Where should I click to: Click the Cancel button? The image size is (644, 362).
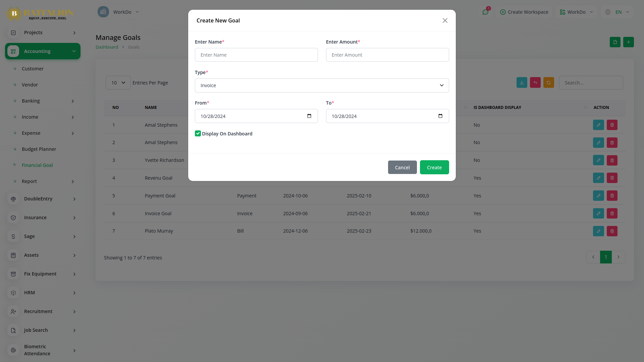pyautogui.click(x=402, y=167)
